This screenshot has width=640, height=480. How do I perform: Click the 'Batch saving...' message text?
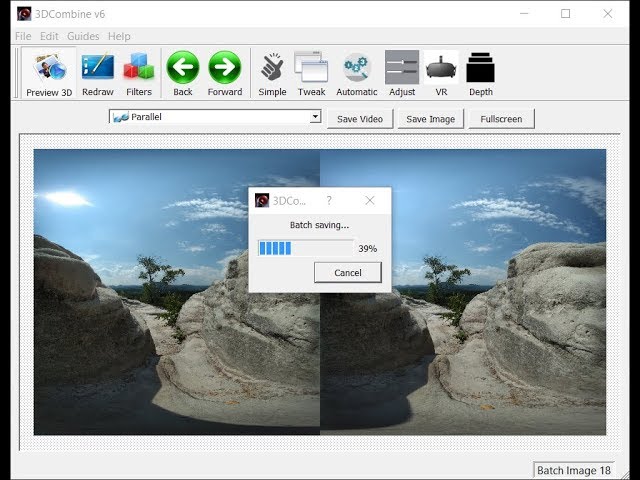point(319,225)
